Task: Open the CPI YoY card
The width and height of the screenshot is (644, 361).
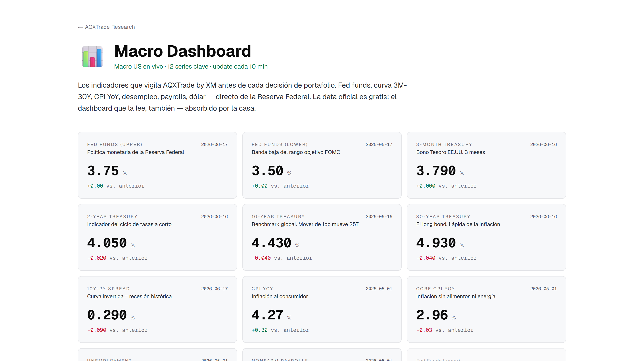Action: click(322, 309)
